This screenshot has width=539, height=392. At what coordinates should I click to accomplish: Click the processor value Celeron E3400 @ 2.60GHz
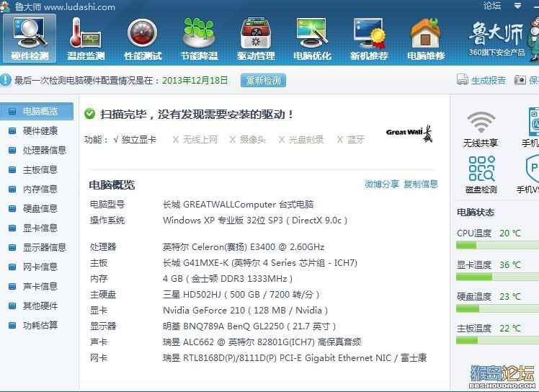pyautogui.click(x=244, y=247)
